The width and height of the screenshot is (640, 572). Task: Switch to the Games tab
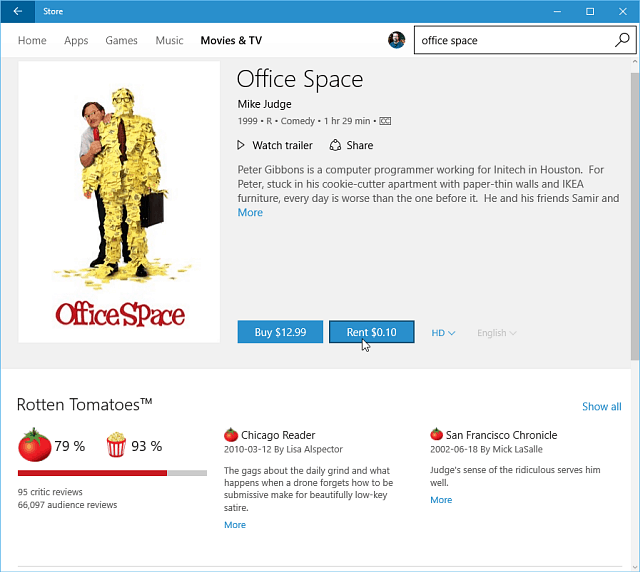pos(121,40)
